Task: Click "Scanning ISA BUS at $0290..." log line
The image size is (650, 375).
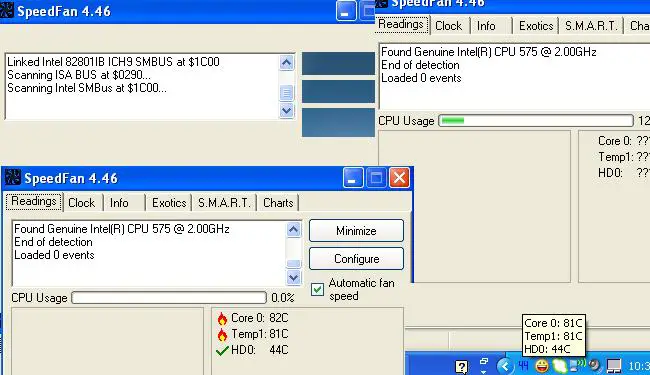Action: coord(79,75)
